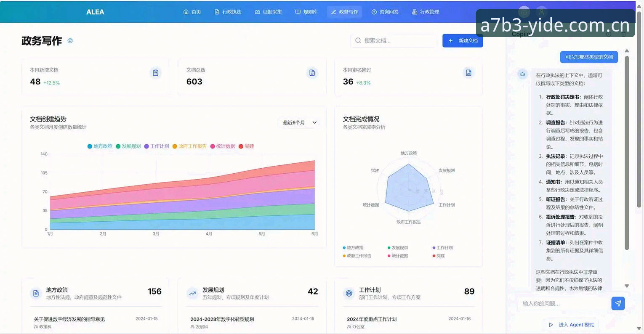This screenshot has width=644, height=334.
Task: Open the 行政管理 nav tab
Action: pyautogui.click(x=426, y=12)
